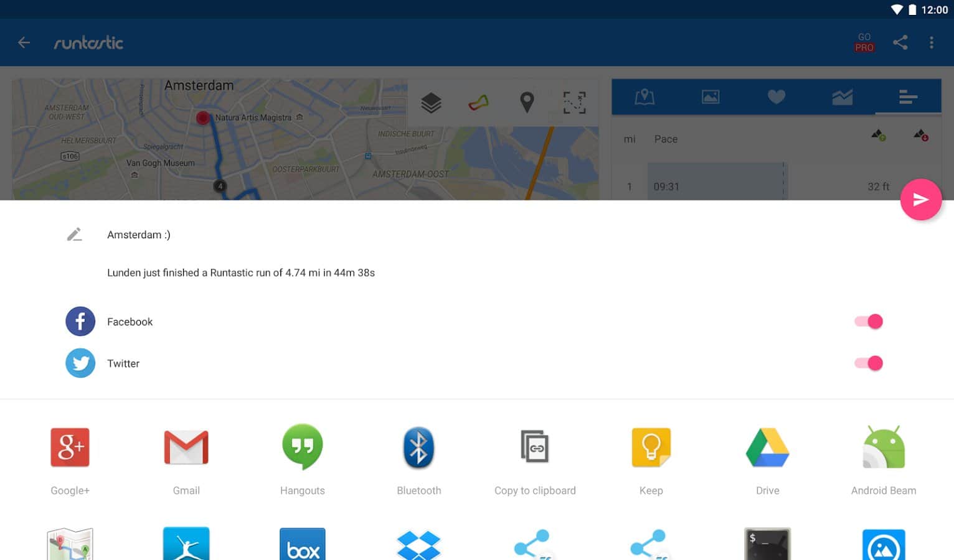
Task: Tap the GO PRO badge
Action: 864,42
